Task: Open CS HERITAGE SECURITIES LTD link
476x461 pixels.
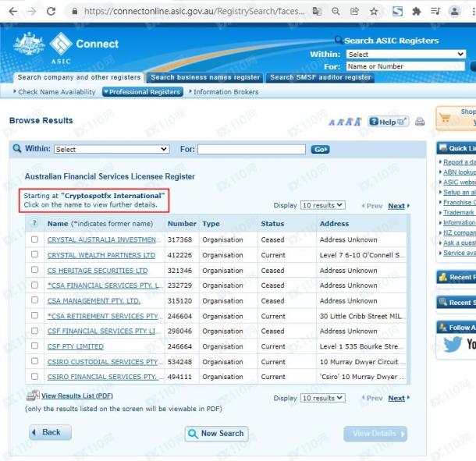Action: [98, 271]
